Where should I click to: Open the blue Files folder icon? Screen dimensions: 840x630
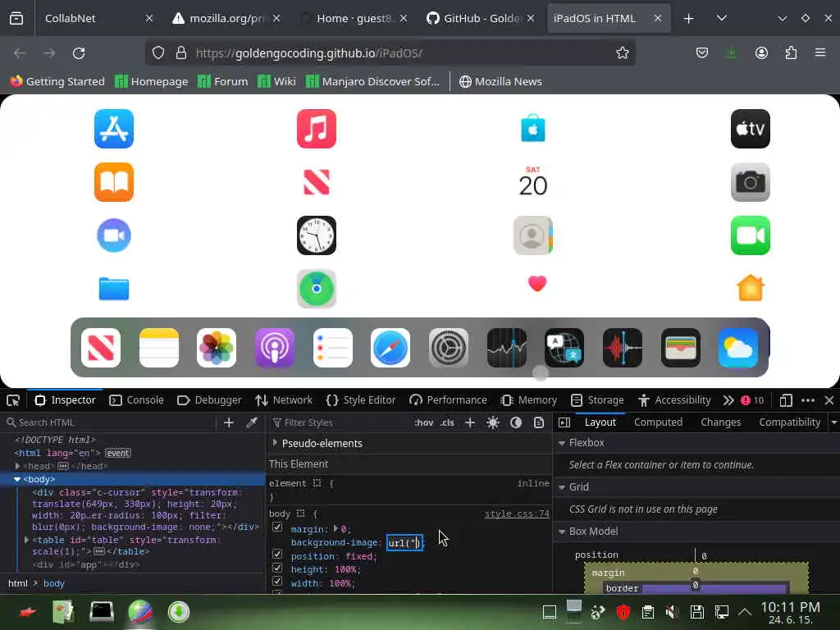click(x=113, y=289)
